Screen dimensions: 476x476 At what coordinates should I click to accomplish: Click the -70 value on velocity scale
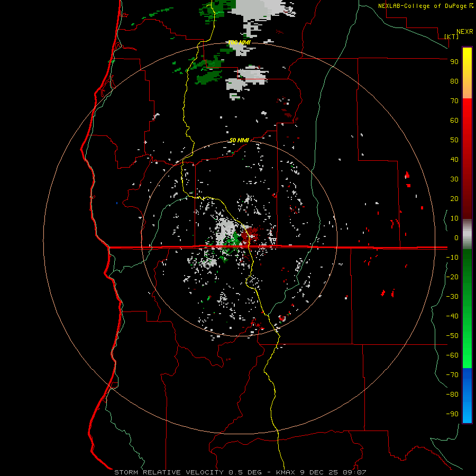pos(452,374)
